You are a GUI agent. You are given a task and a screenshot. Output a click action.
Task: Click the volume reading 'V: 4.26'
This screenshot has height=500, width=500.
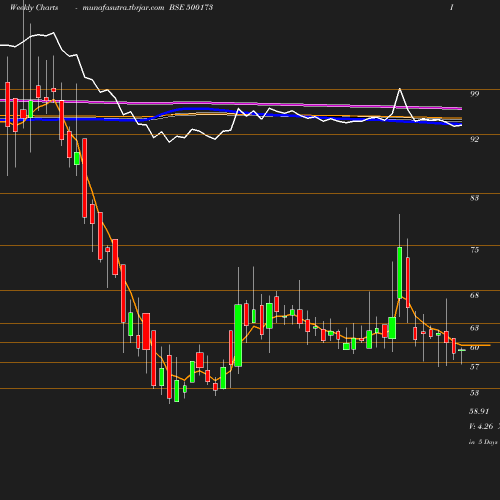pos(481,426)
